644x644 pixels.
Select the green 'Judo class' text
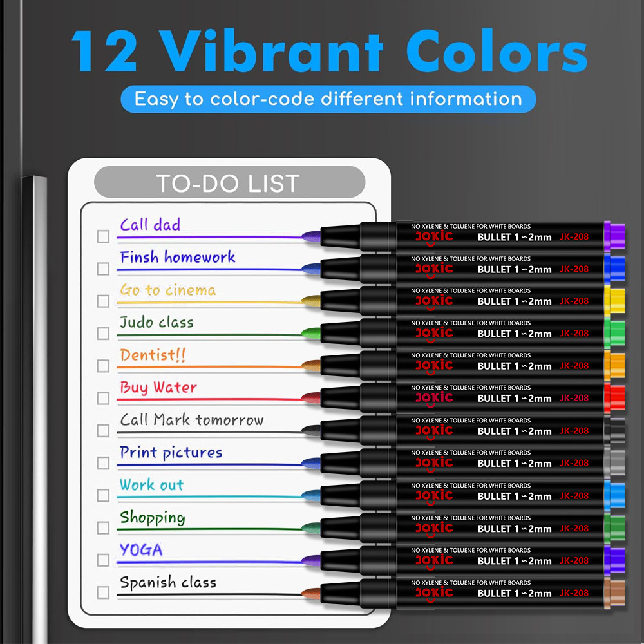coord(156,322)
